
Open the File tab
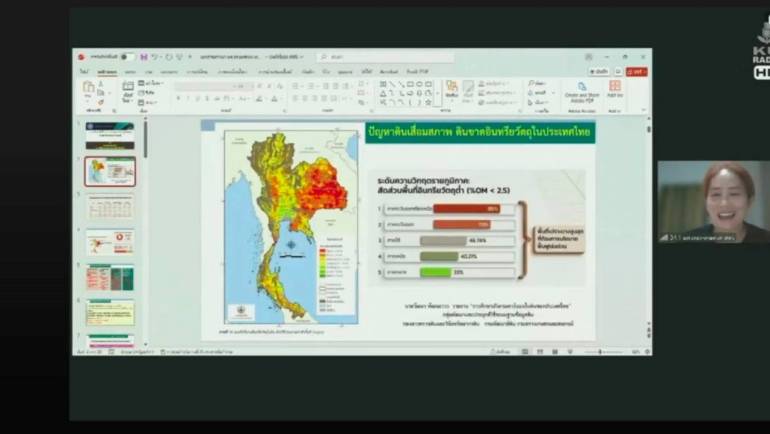coord(84,72)
